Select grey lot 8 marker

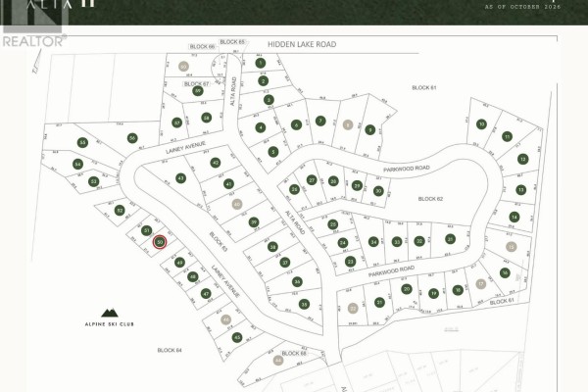coord(348,124)
